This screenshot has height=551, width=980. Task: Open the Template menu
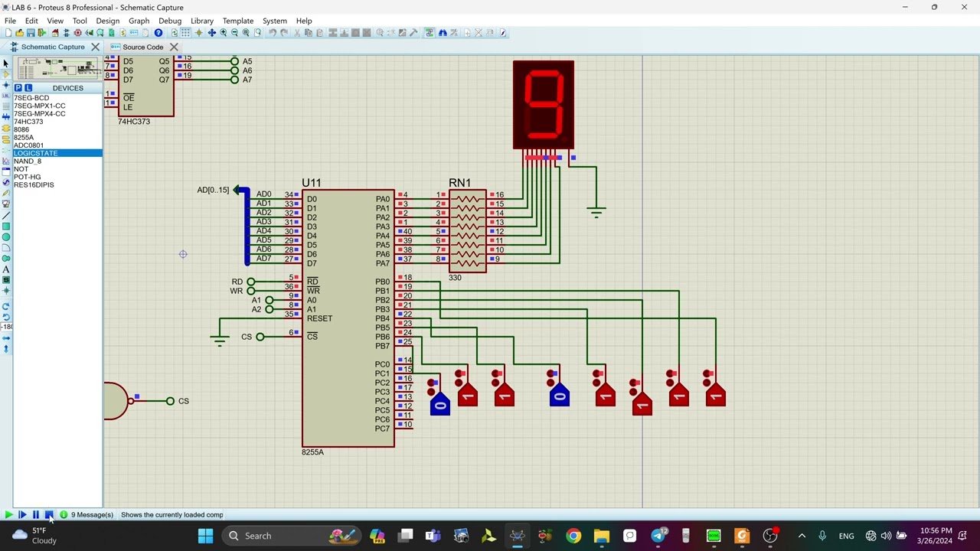(237, 21)
